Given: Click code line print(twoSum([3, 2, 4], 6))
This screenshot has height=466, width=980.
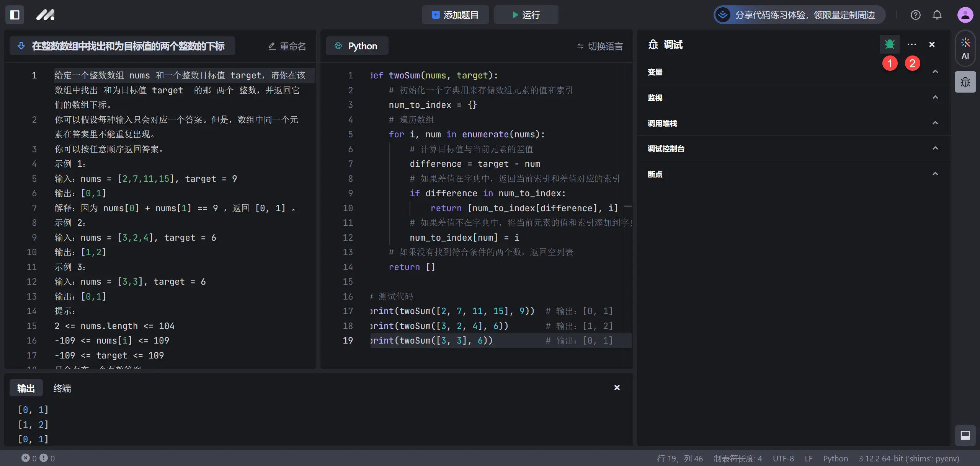Looking at the screenshot, I should point(439,326).
